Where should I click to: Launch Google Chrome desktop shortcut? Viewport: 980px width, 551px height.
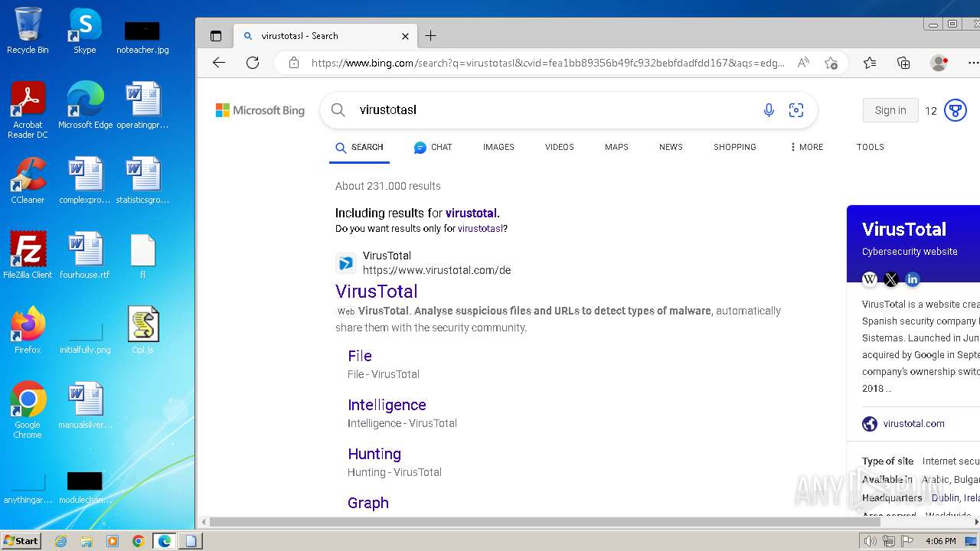(28, 410)
